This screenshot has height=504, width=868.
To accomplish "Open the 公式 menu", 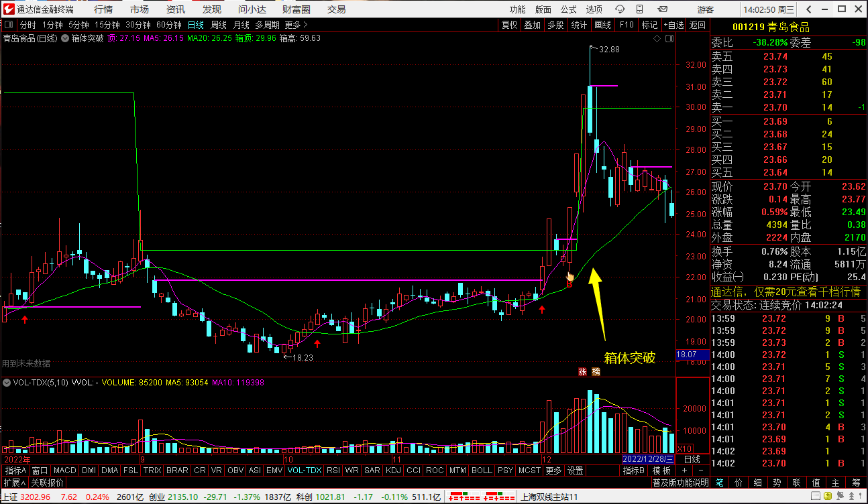I will click(x=568, y=9).
